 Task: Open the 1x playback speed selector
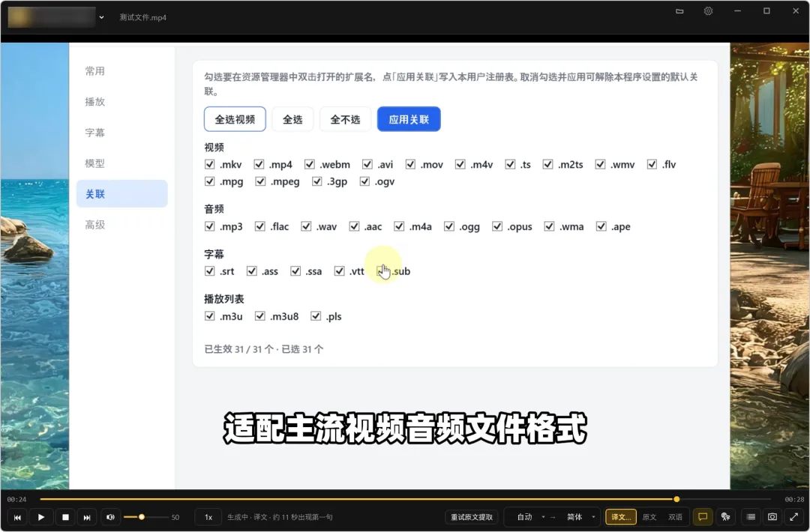208,517
